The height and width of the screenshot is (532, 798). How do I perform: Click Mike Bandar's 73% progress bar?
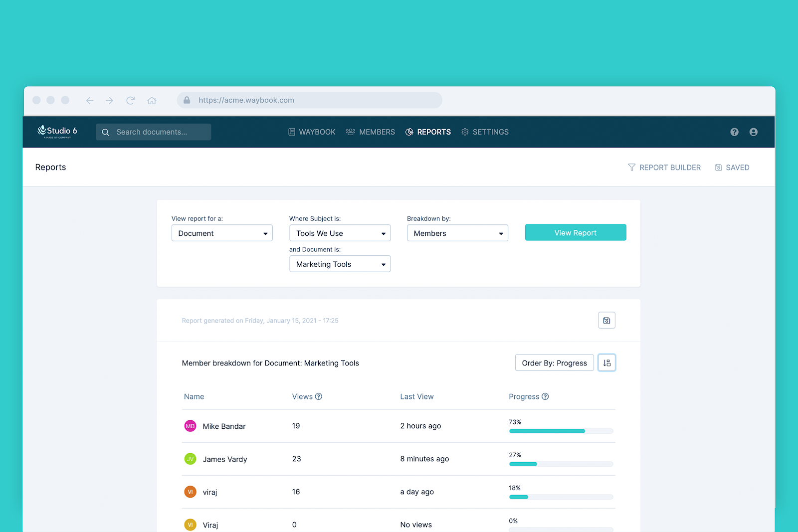[x=561, y=431]
